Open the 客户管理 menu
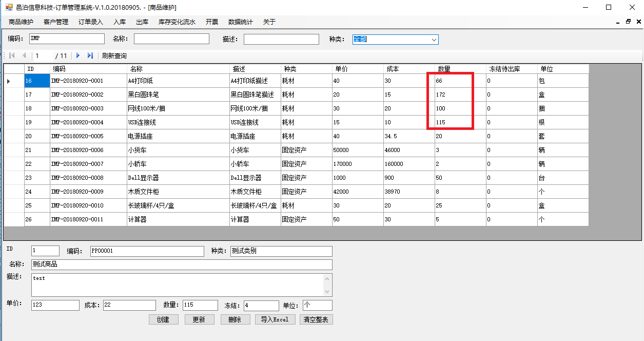This screenshot has width=644, height=341. click(x=56, y=22)
